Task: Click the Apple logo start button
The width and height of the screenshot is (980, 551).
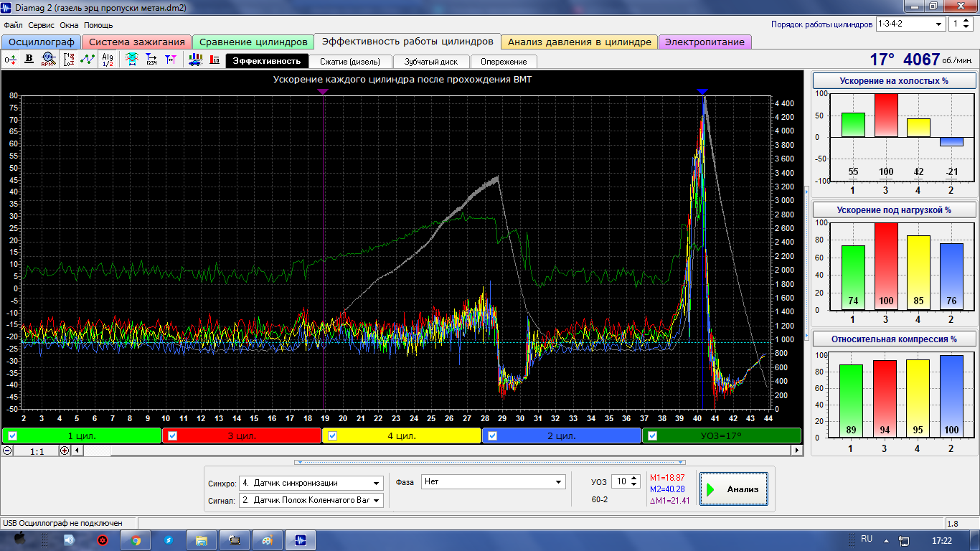Action: (x=20, y=539)
